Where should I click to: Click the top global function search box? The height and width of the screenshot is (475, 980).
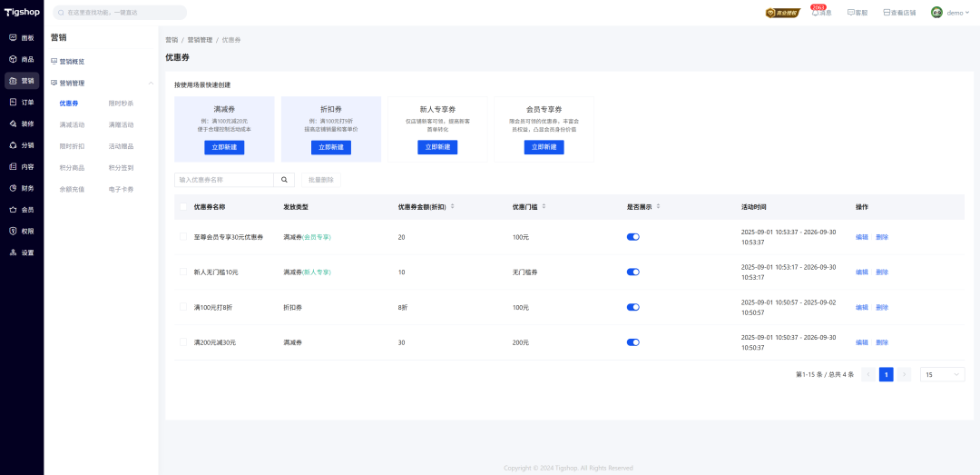point(120,13)
